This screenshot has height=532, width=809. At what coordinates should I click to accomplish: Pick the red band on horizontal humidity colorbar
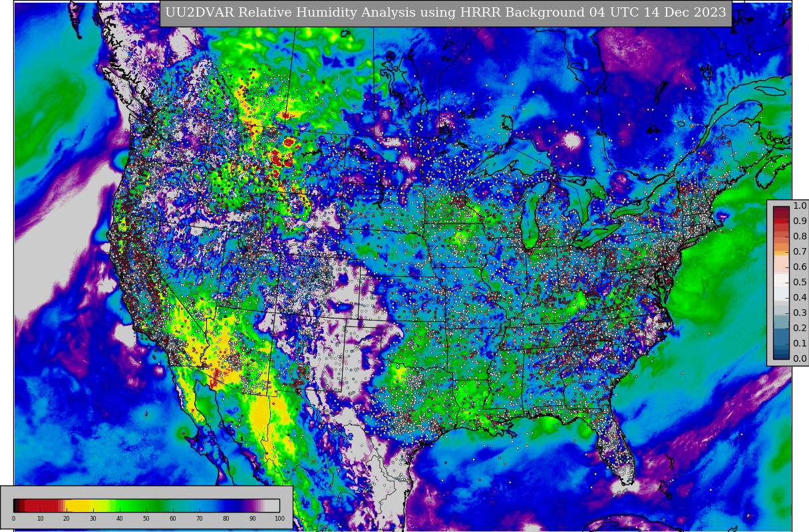click(41, 505)
